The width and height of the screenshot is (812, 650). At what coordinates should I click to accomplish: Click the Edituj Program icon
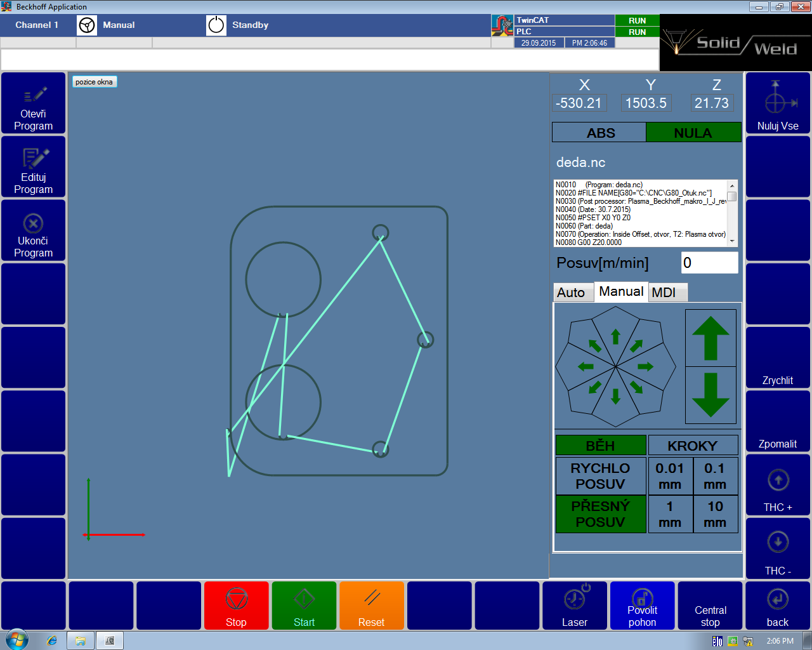pyautogui.click(x=35, y=157)
